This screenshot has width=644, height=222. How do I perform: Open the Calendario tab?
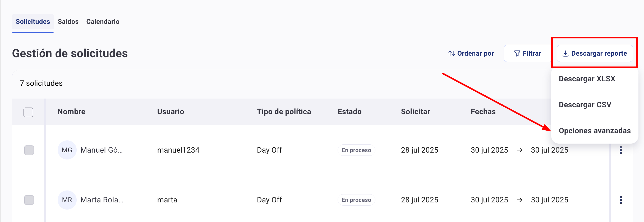103,22
